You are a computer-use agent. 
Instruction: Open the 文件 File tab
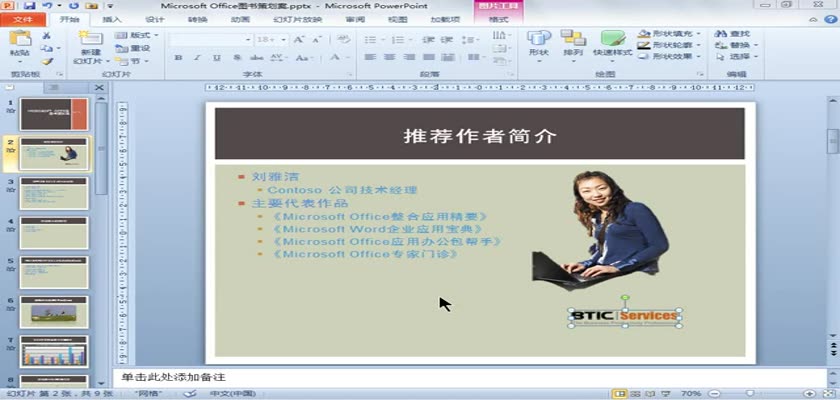[x=22, y=20]
